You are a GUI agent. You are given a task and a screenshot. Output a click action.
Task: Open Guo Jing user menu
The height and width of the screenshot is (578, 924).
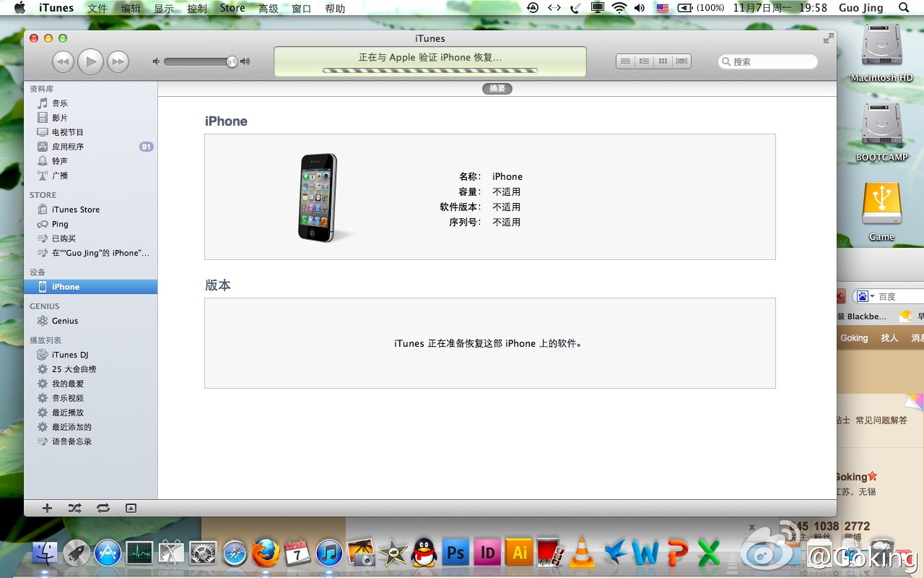coord(861,8)
